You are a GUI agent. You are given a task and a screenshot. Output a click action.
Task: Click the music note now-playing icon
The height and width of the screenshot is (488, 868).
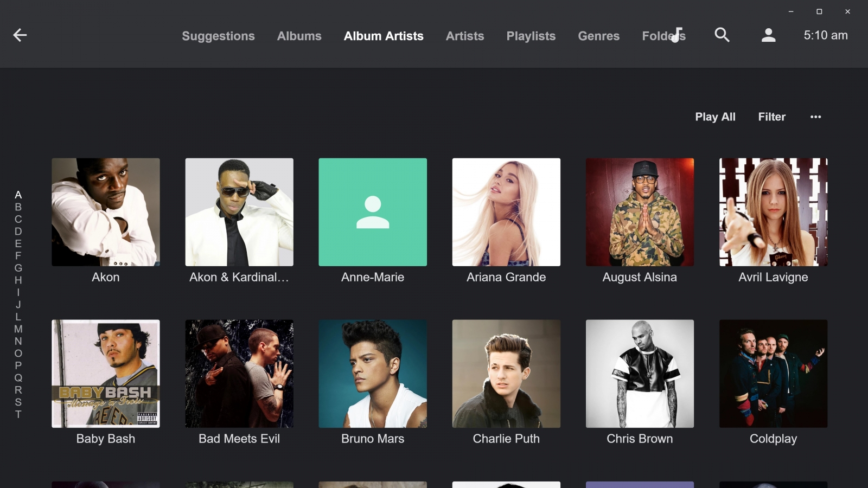(x=676, y=35)
